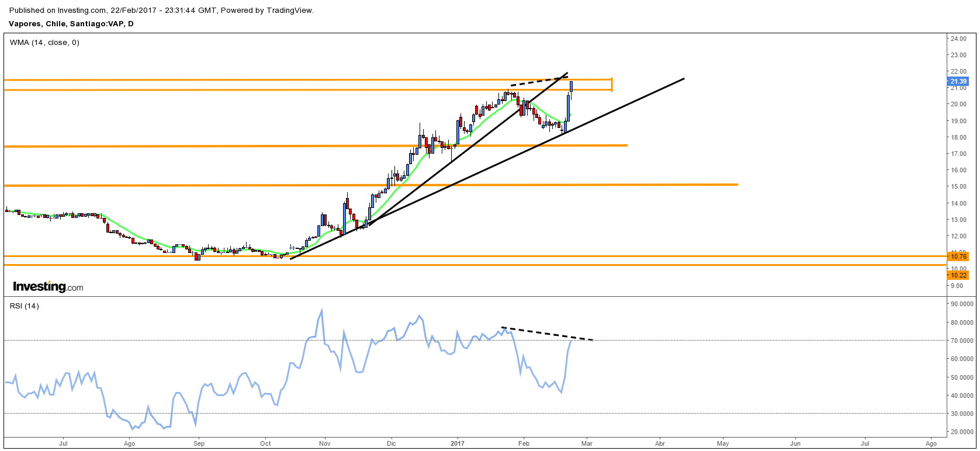This screenshot has height=451, width=980.
Task: Click the 16.00 price axis label
Action: [x=958, y=171]
